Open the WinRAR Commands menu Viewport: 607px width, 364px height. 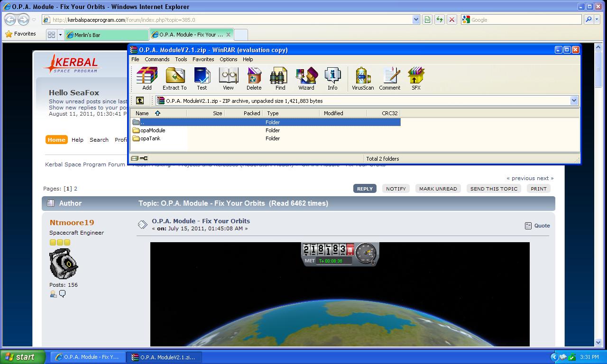(157, 59)
